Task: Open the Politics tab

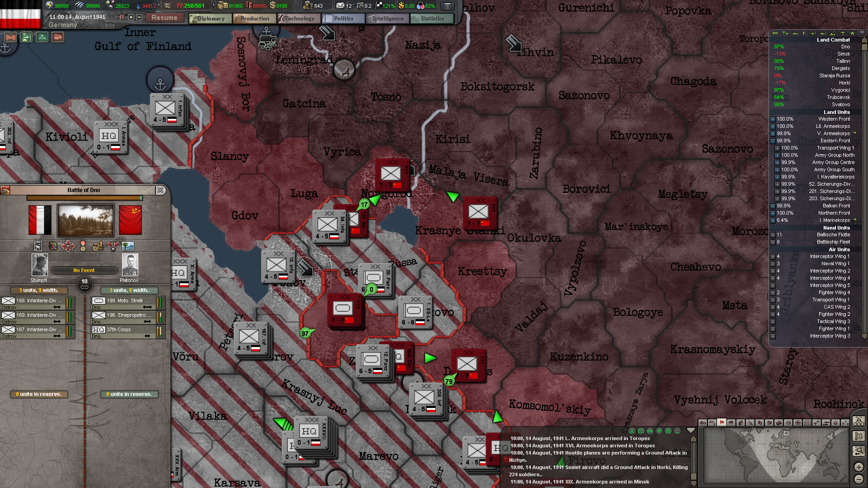Action: pos(343,19)
